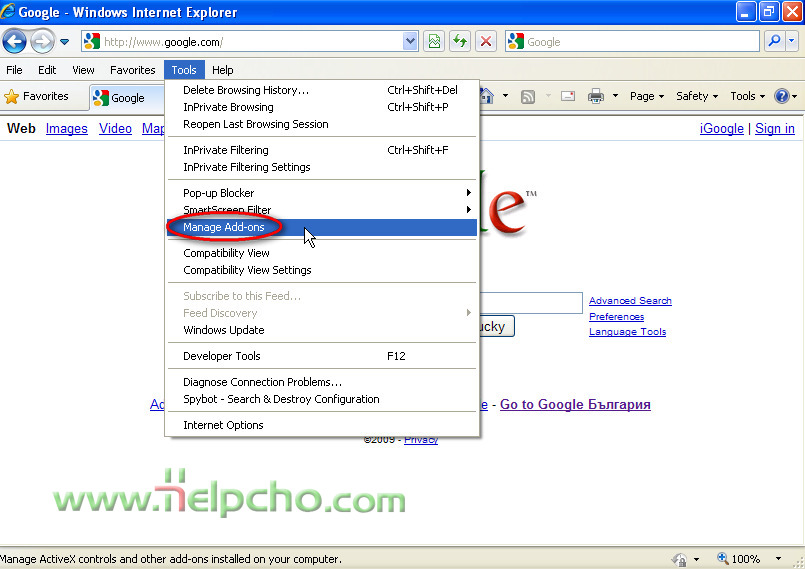Viewport: 805px width, 569px height.
Task: Click the Privacy link at page bottom
Action: point(421,440)
